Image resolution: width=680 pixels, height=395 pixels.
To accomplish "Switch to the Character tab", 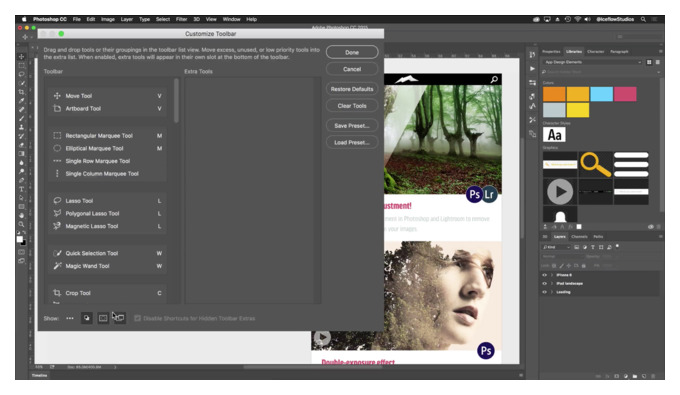I will [595, 52].
